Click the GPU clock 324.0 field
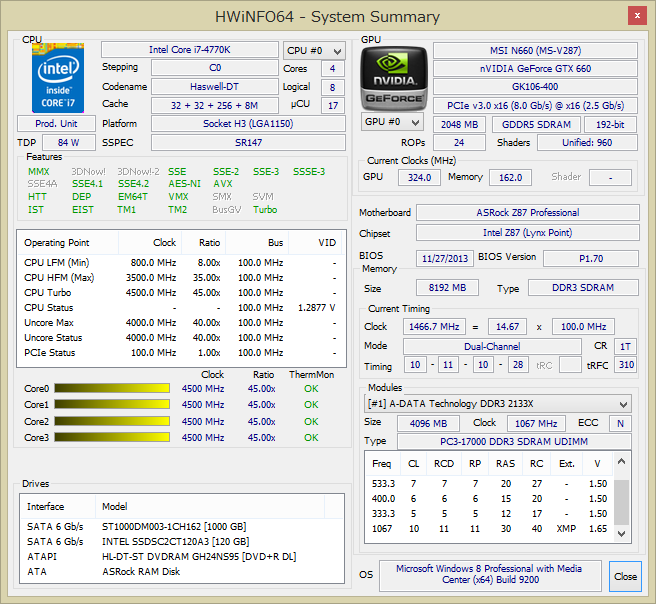The image size is (656, 604). click(x=419, y=178)
